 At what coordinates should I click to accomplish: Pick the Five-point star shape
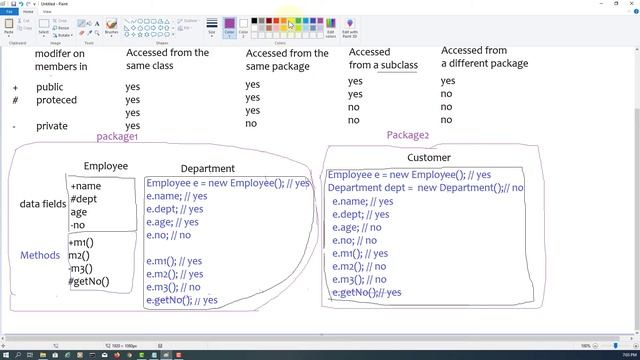click(140, 35)
